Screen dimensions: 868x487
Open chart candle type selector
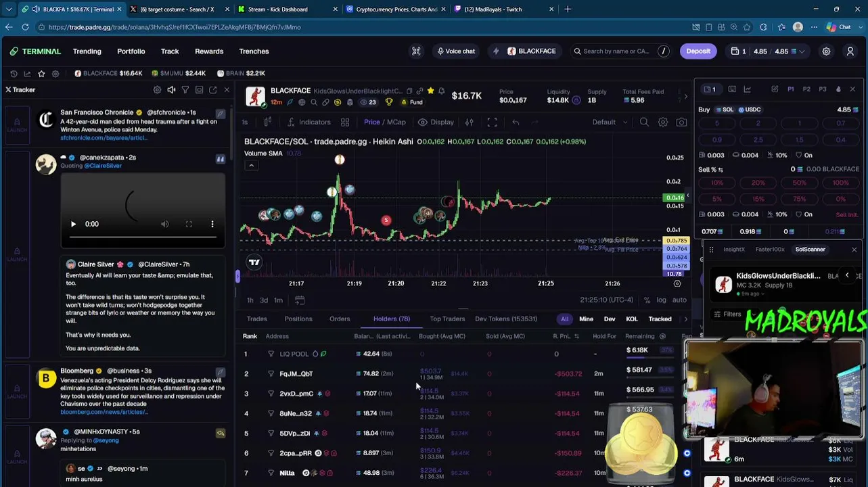click(x=268, y=122)
